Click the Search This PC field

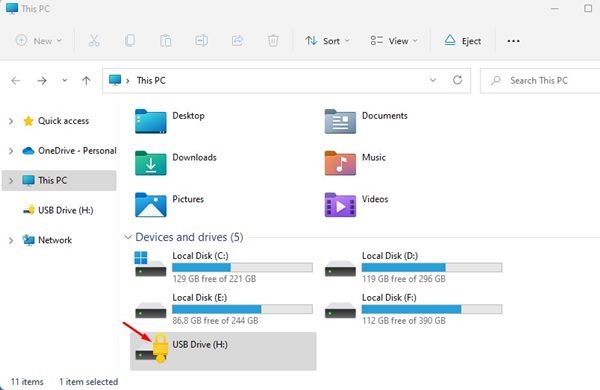540,80
